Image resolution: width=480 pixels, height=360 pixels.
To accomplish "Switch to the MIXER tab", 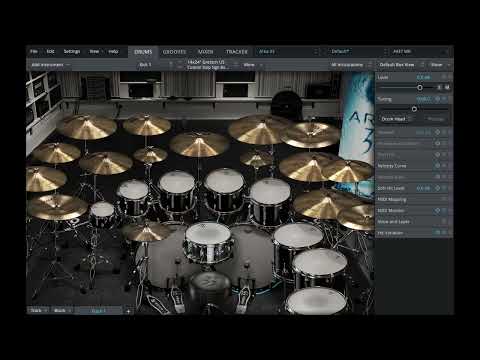I will (x=206, y=52).
